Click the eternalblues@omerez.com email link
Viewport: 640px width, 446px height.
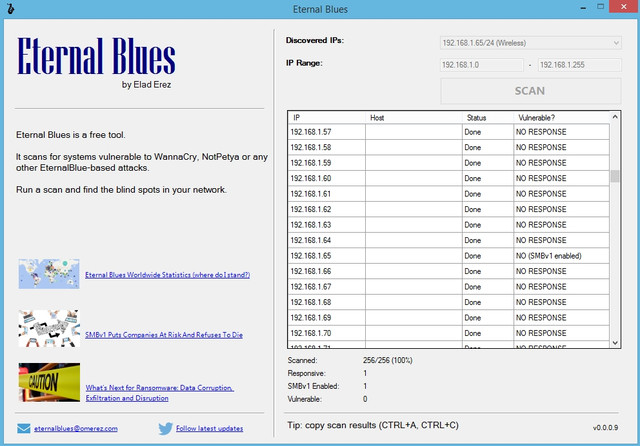click(x=76, y=428)
